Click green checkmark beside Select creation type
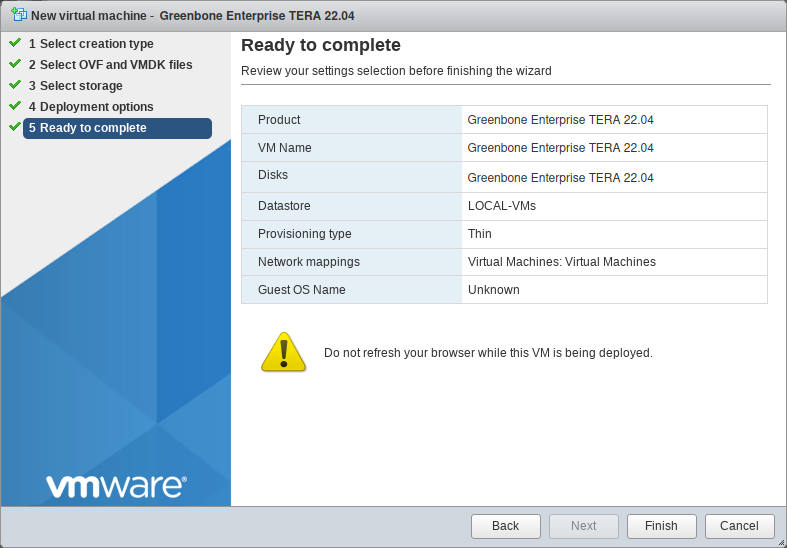This screenshot has height=548, width=787. pyautogui.click(x=15, y=43)
